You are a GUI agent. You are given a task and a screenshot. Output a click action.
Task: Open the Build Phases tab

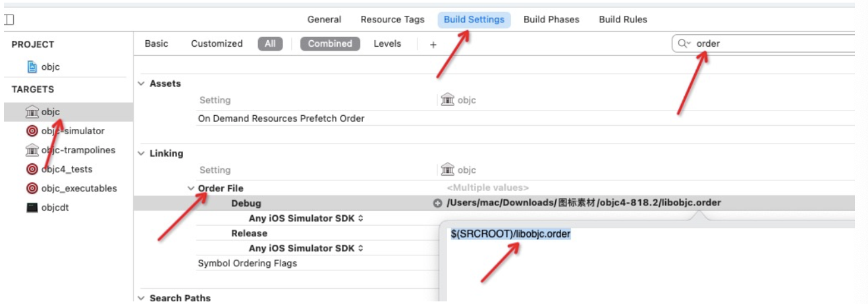point(551,19)
